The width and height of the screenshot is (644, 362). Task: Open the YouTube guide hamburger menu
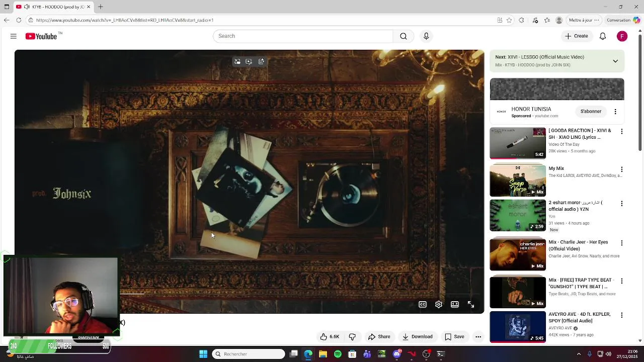click(14, 36)
